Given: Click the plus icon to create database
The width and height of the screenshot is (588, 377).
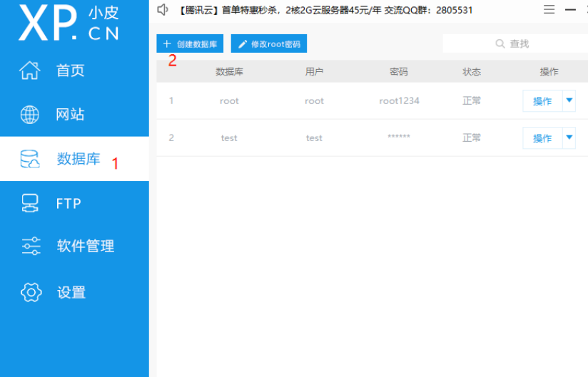Looking at the screenshot, I should coord(167,44).
